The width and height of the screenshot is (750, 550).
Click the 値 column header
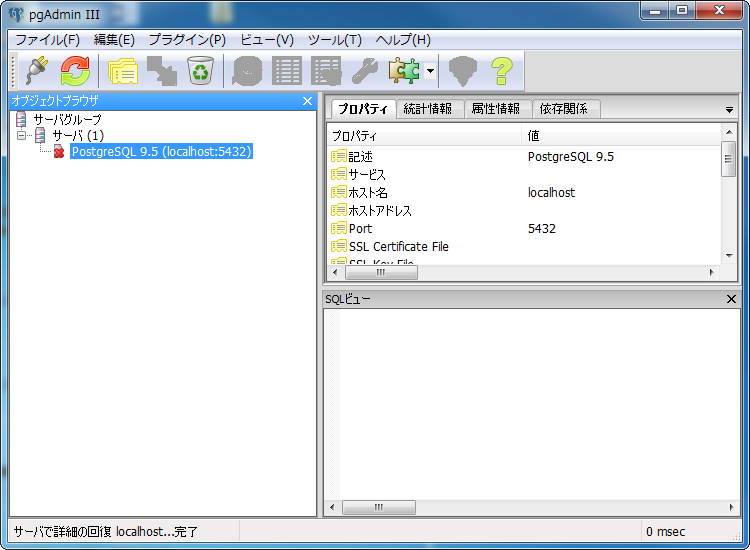pos(621,136)
